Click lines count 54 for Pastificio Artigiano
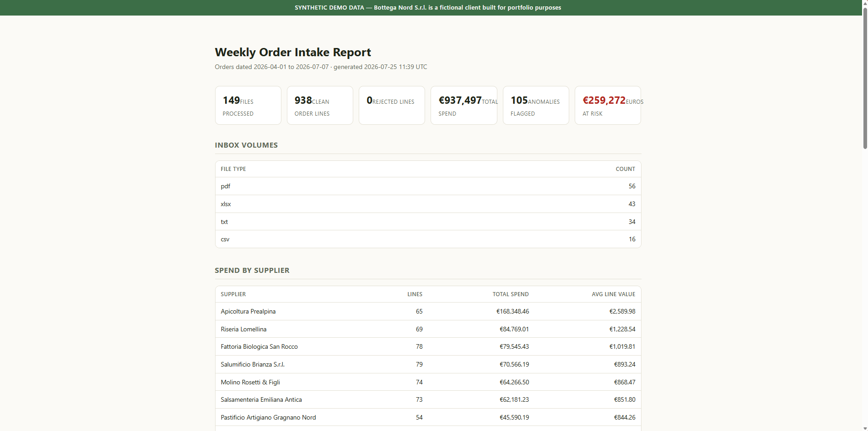Screen dimensions: 868x431 [419, 417]
